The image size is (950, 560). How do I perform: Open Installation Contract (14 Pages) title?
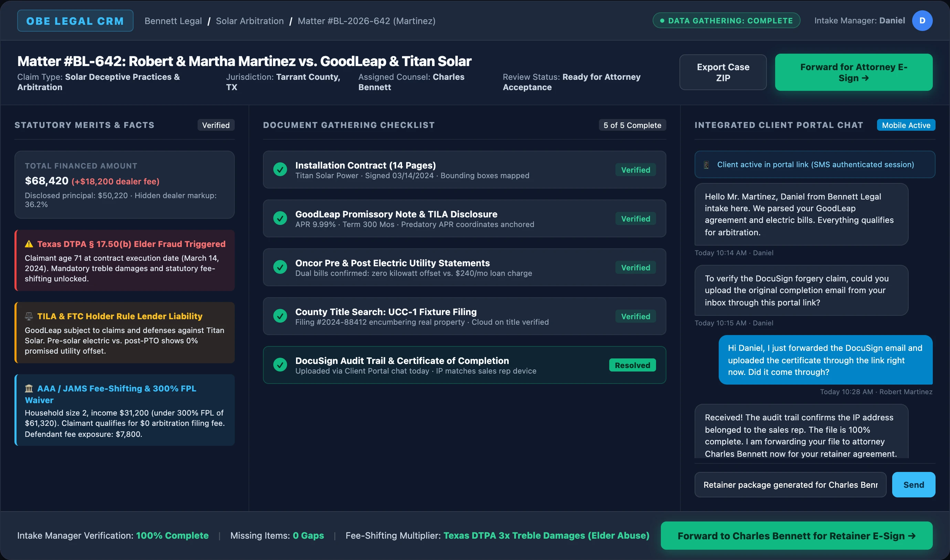click(x=366, y=165)
